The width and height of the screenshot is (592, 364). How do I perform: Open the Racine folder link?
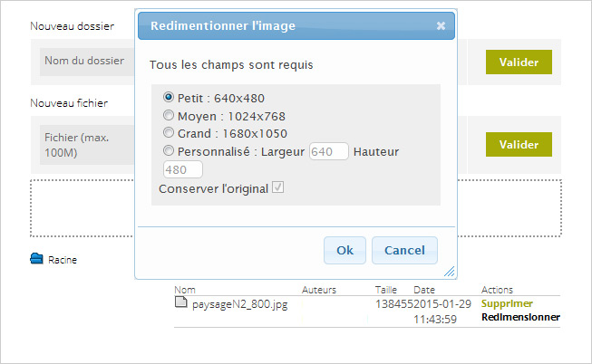tap(63, 260)
